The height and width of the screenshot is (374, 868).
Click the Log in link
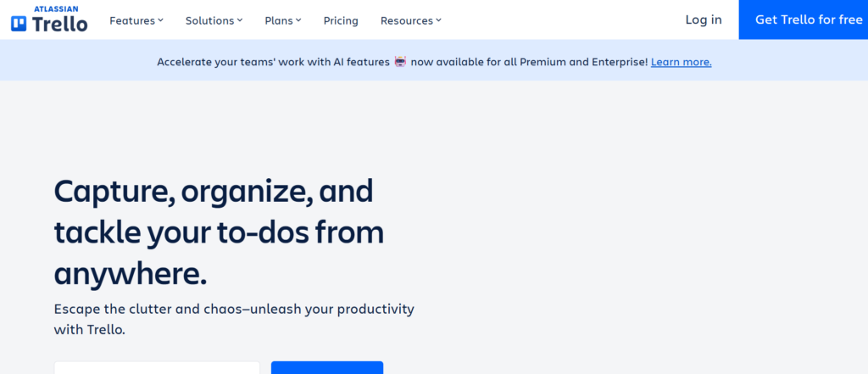click(704, 20)
